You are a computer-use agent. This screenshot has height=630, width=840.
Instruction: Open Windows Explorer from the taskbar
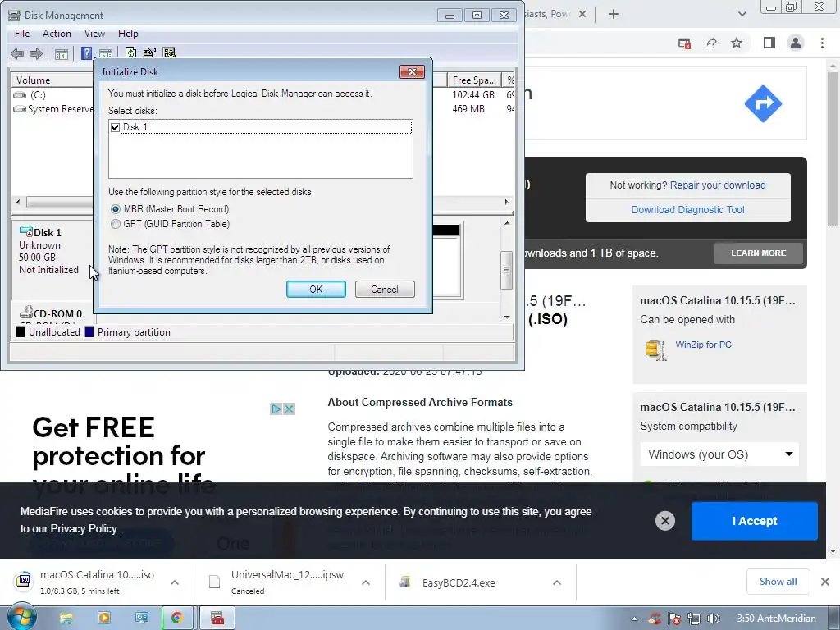(x=66, y=619)
